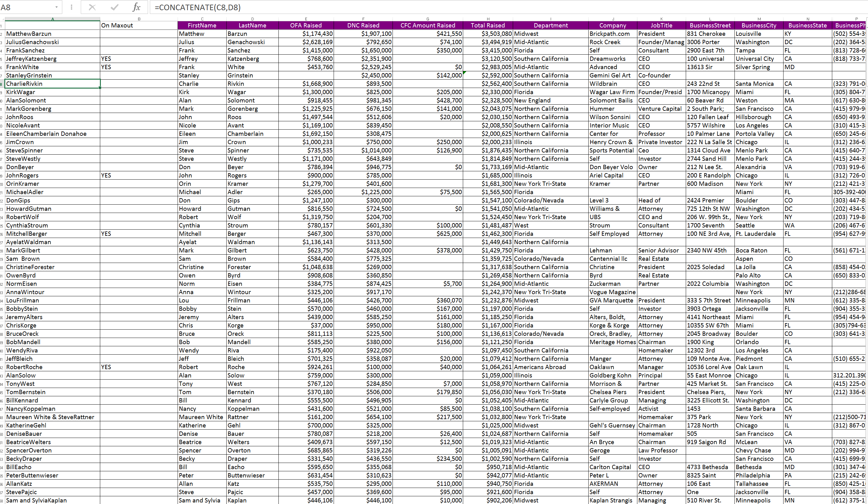Select the BusinessCity header cell
This screenshot has width=868, height=504.
coord(759,26)
